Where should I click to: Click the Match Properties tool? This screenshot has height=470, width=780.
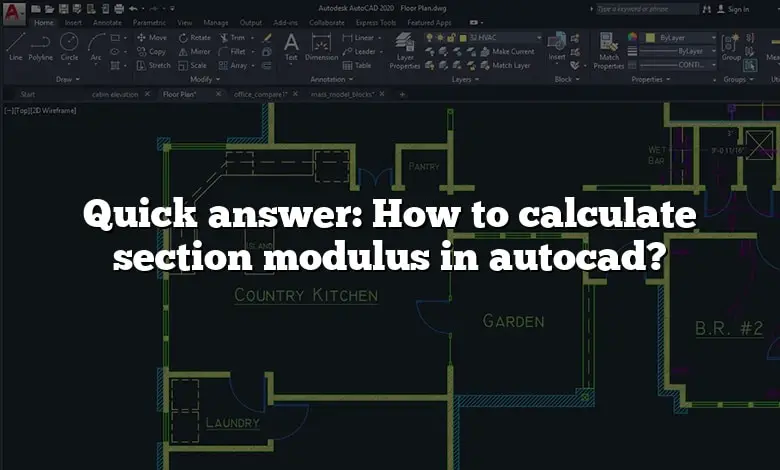click(608, 48)
